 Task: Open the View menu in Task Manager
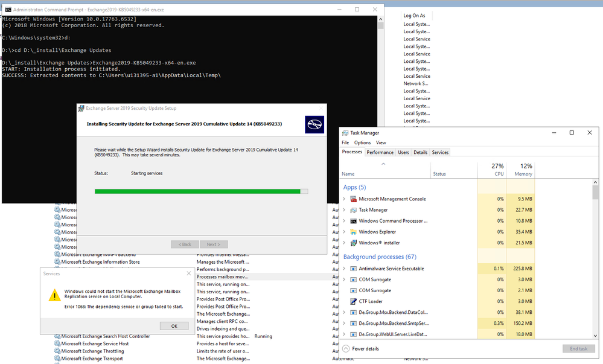tap(381, 142)
